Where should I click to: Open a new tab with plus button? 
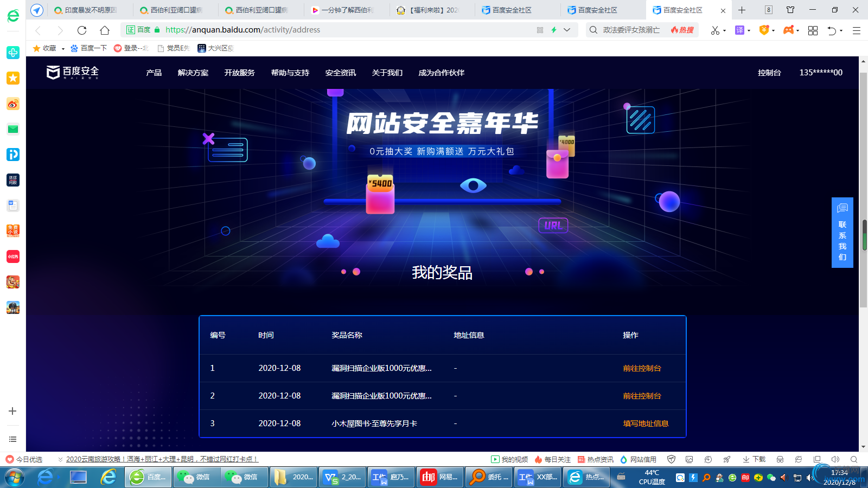742,10
